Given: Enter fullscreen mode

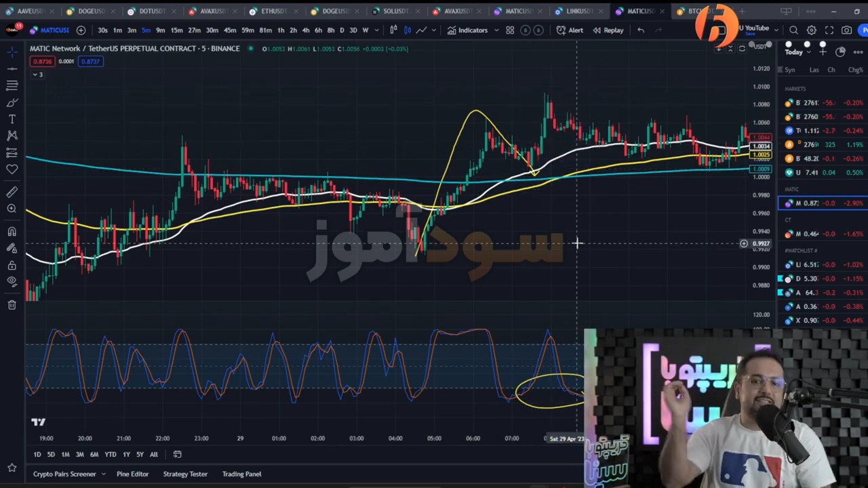Looking at the screenshot, I should point(829,30).
